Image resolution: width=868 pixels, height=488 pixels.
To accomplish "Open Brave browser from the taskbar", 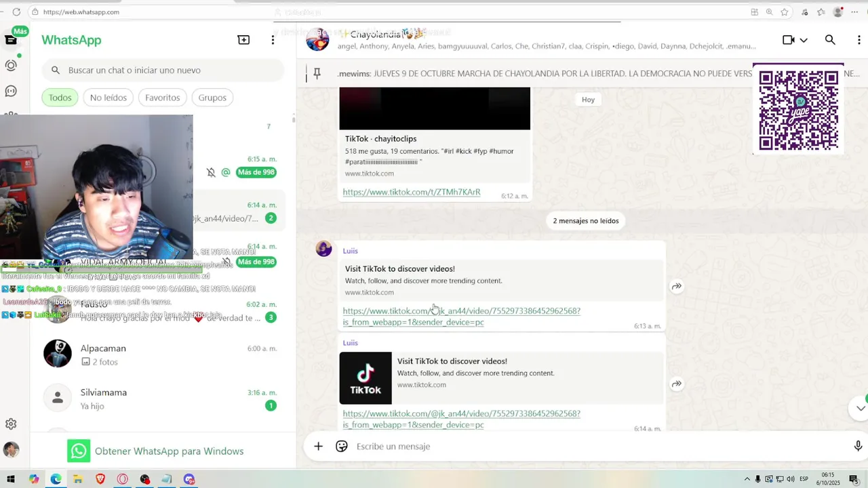I will pyautogui.click(x=100, y=479).
